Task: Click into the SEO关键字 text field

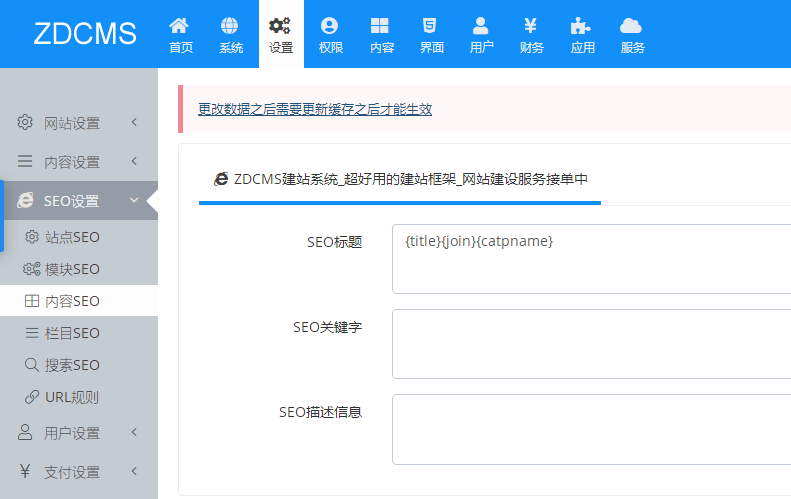Action: pyautogui.click(x=590, y=344)
